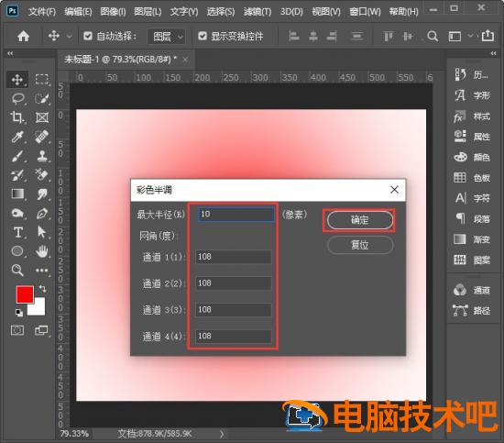Viewport: 504px width, 443px height.
Task: Click the 通道 4 angle field
Action: pyautogui.click(x=234, y=337)
